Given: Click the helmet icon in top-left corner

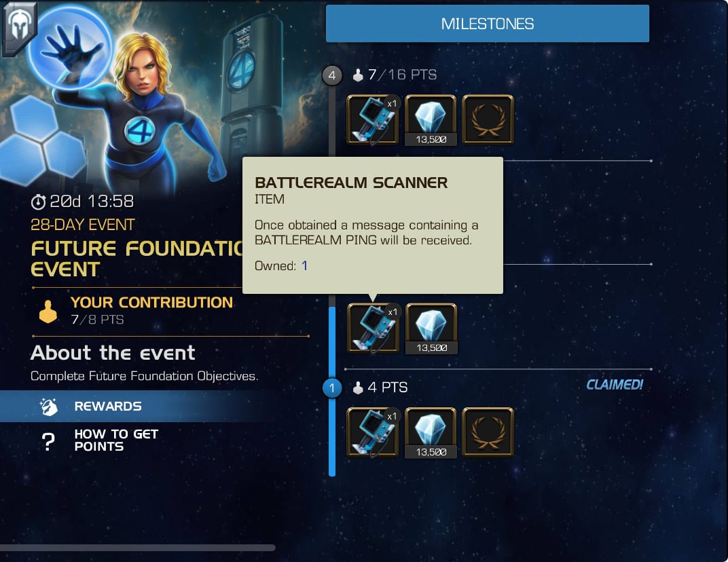Looking at the screenshot, I should click(18, 27).
